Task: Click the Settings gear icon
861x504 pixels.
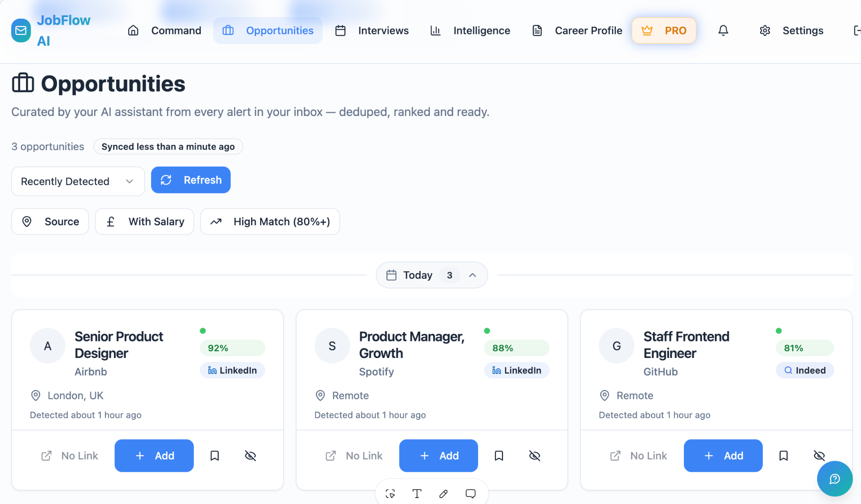Action: [x=765, y=30]
